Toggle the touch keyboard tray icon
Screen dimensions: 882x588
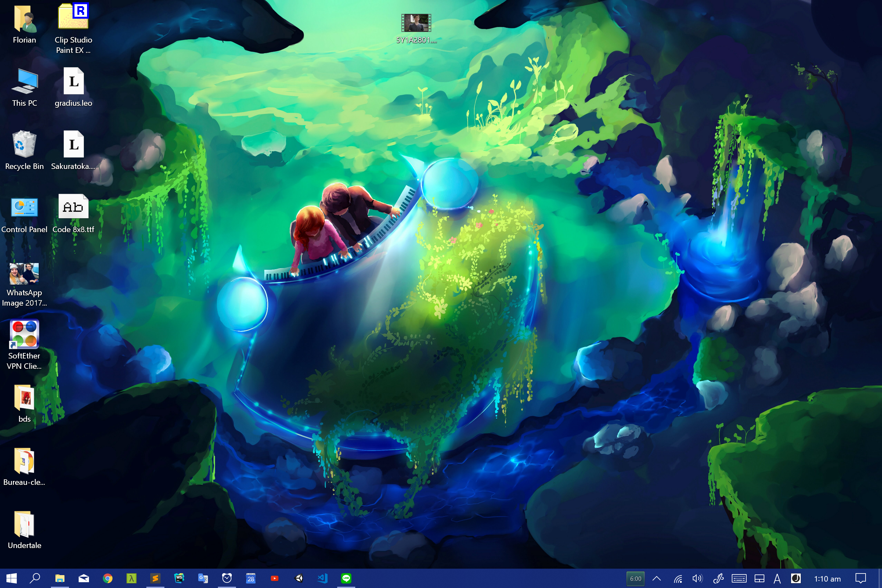[x=739, y=579]
